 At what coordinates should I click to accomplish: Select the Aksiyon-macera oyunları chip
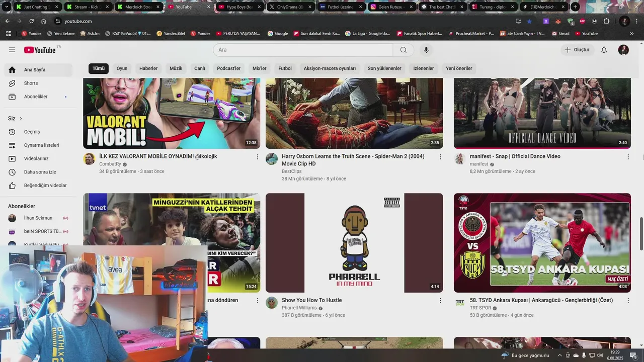click(330, 68)
